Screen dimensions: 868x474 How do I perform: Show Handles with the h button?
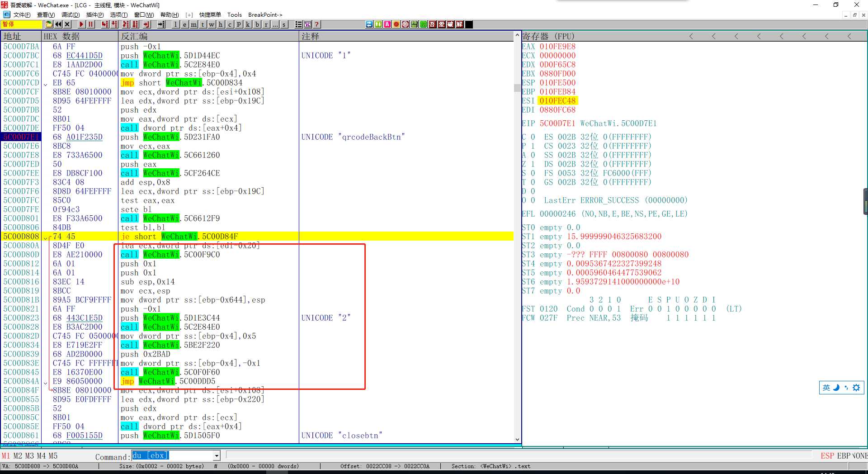click(221, 24)
